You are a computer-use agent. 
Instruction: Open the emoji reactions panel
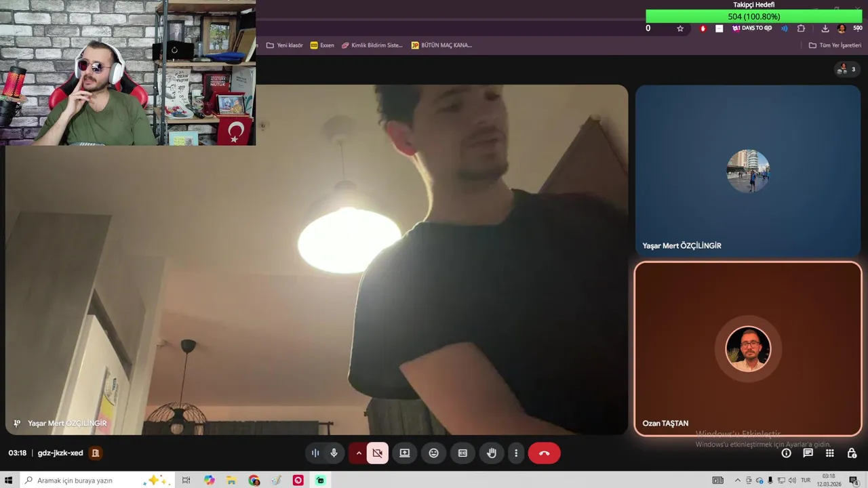click(434, 453)
